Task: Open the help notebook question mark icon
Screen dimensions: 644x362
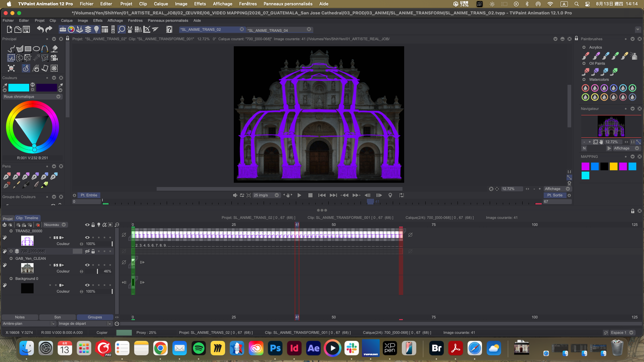Action: pos(169,29)
